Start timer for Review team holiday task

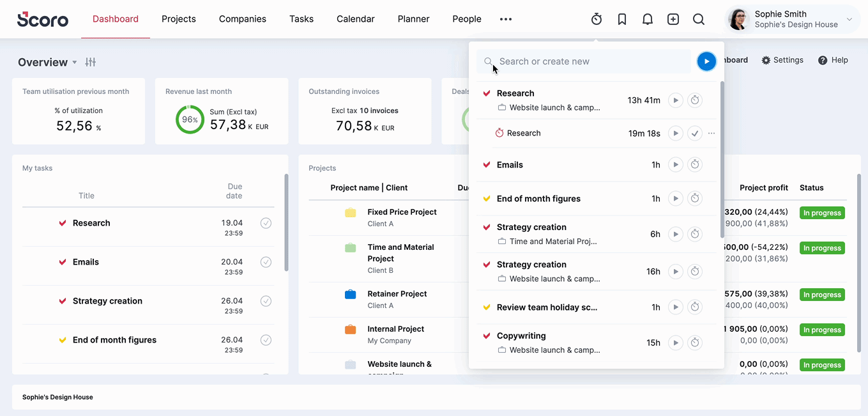pos(676,307)
